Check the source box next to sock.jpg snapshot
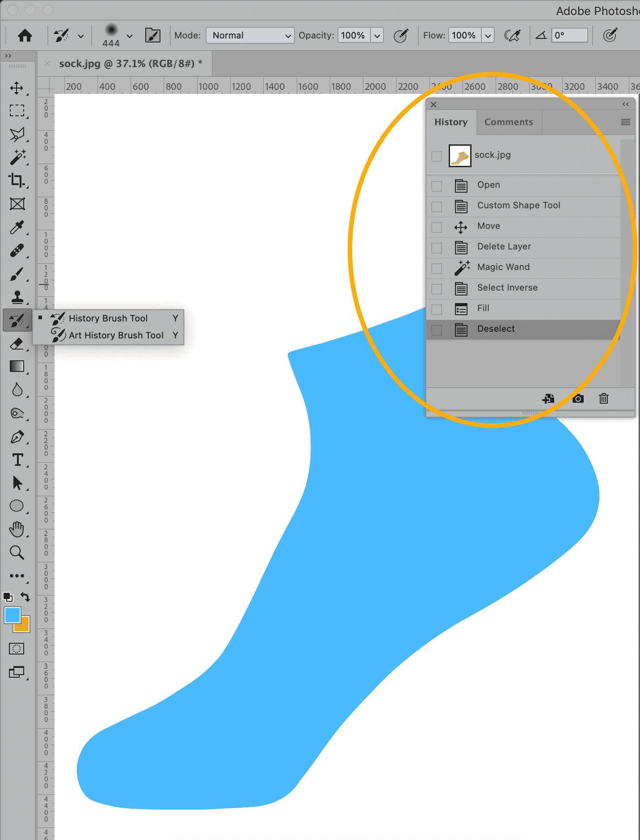This screenshot has height=840, width=640. pos(437,156)
